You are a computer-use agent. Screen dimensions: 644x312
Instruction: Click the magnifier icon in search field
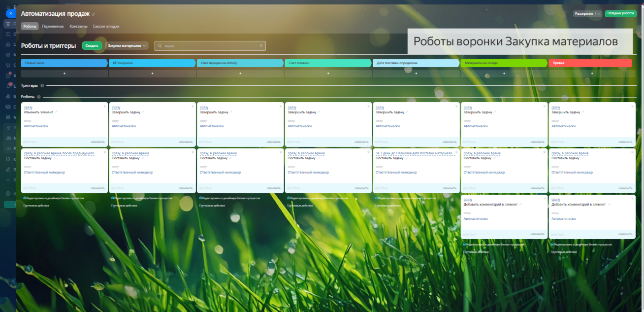click(160, 46)
